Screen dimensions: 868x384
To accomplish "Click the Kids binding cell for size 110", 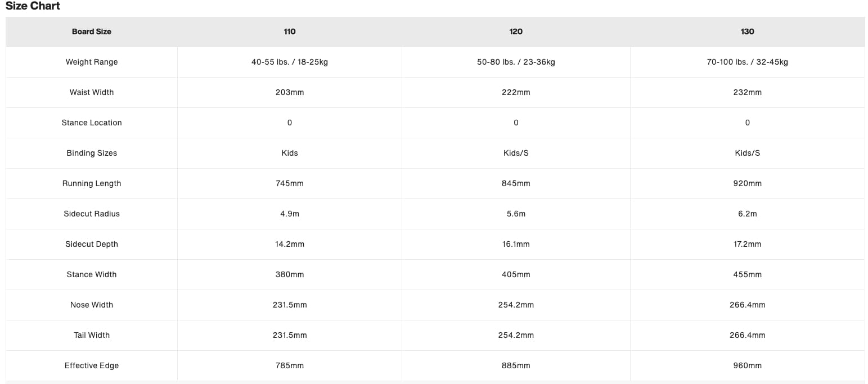I will 289,153.
